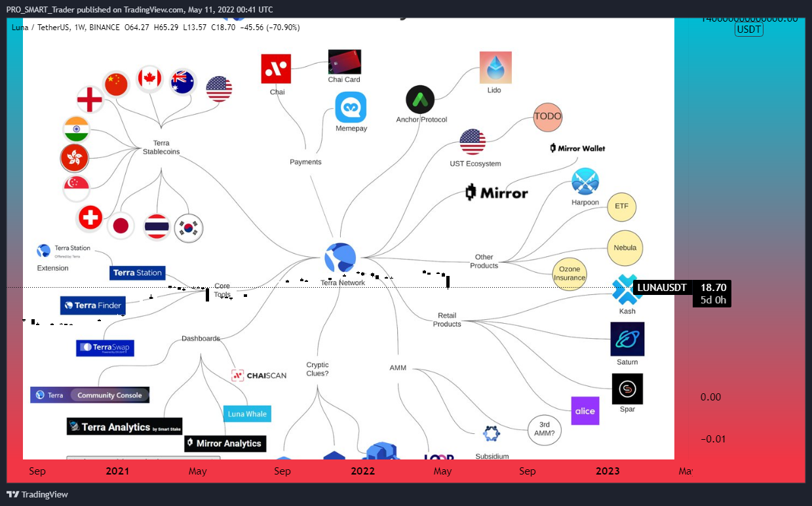
Task: Click the China flag circle
Action: tap(116, 85)
